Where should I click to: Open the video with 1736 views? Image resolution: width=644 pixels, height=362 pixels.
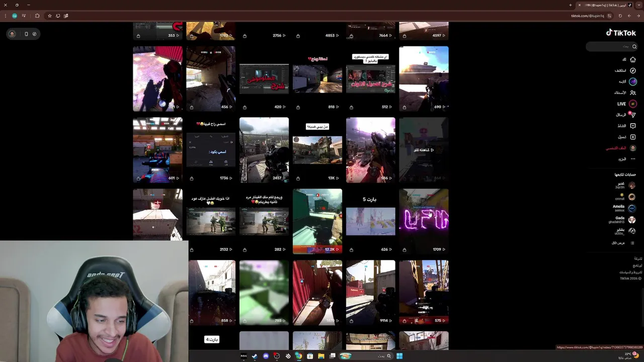(211, 150)
